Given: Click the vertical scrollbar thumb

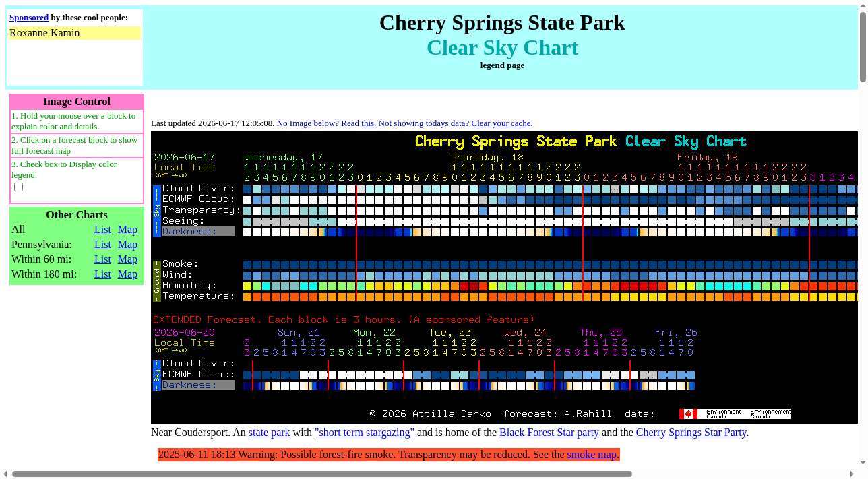Looking at the screenshot, I should click(863, 47).
